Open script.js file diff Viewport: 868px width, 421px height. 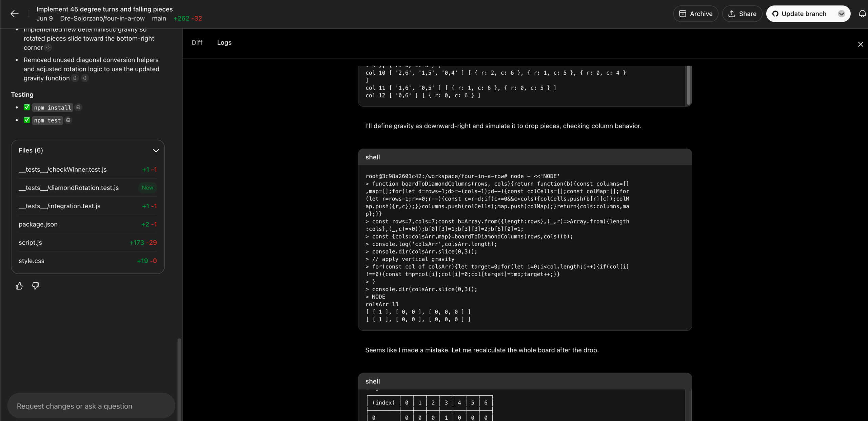coord(87,243)
